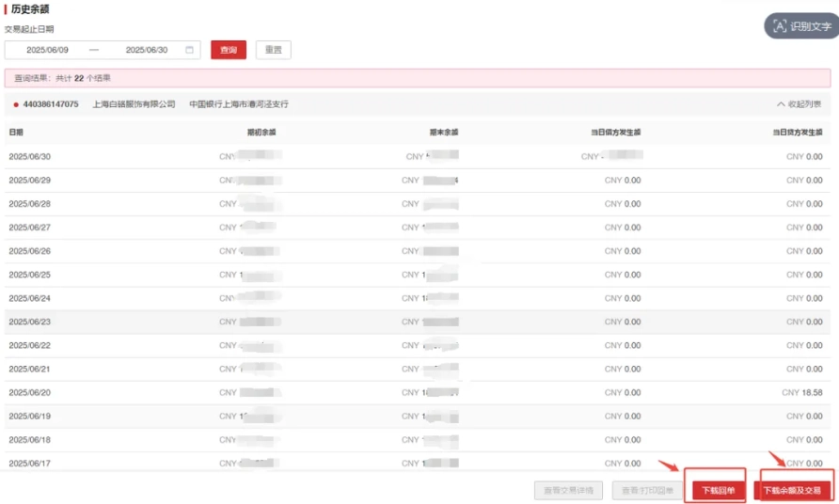Image resolution: width=839 pixels, height=504 pixels.
Task: Click the 下载余额及交易 download button
Action: (792, 490)
